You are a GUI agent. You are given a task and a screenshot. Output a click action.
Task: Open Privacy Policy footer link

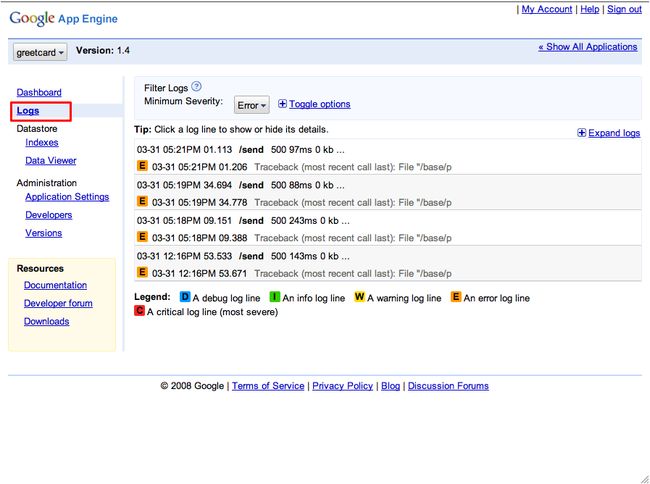342,386
